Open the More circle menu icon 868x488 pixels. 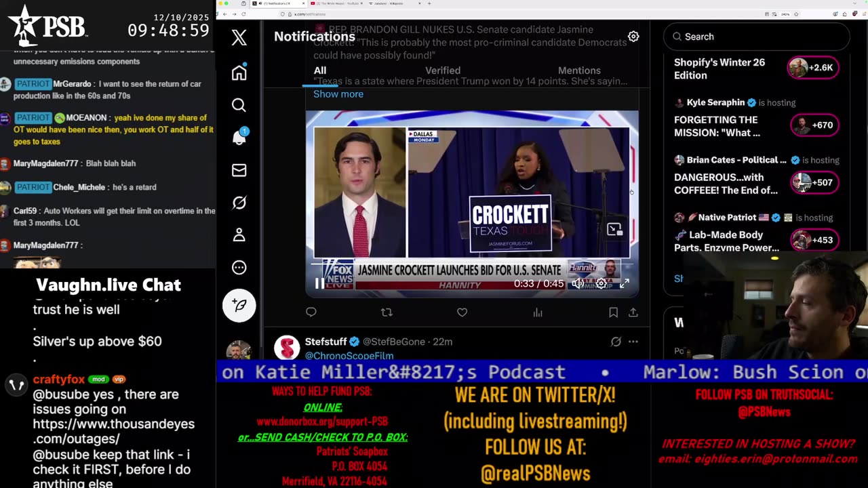tap(239, 268)
